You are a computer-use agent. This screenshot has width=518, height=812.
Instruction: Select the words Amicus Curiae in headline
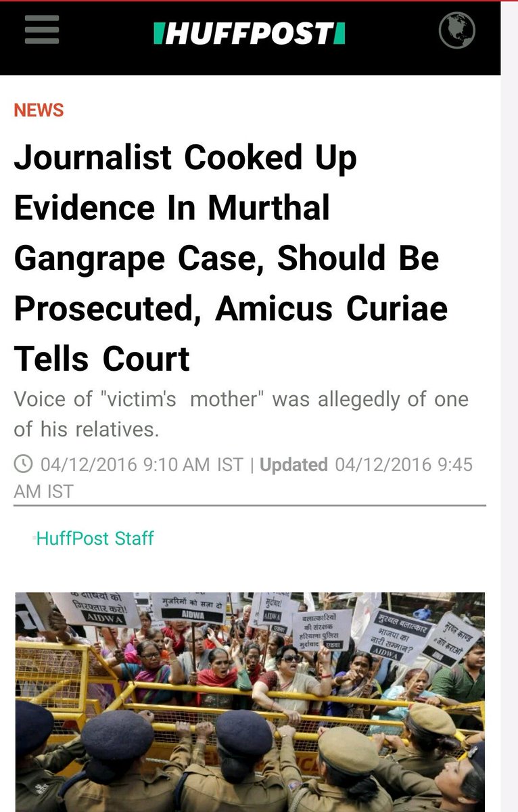[331, 309]
